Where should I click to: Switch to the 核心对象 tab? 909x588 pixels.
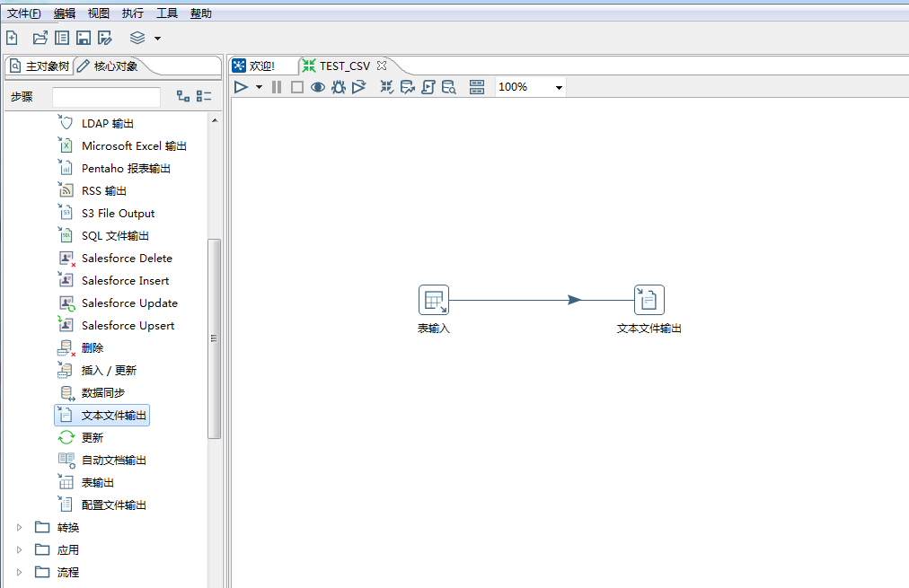(109, 66)
